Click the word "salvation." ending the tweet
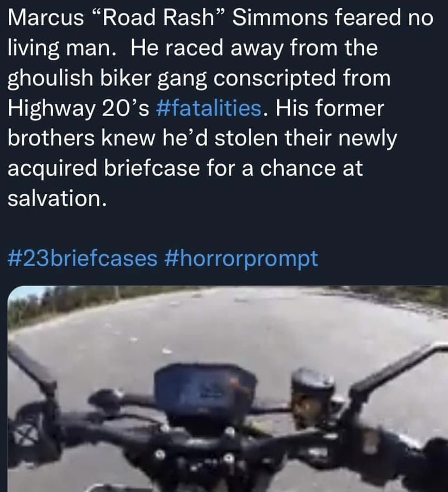Viewport: 448px width, 492px height. tap(57, 198)
